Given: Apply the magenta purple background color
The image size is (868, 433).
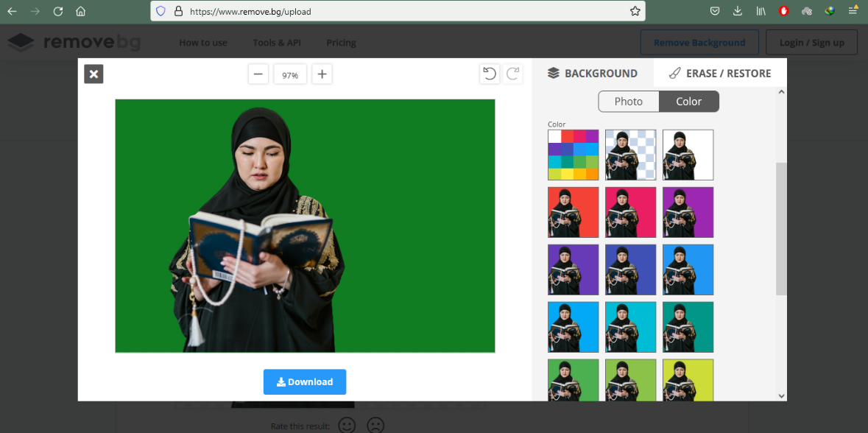Looking at the screenshot, I should point(688,212).
